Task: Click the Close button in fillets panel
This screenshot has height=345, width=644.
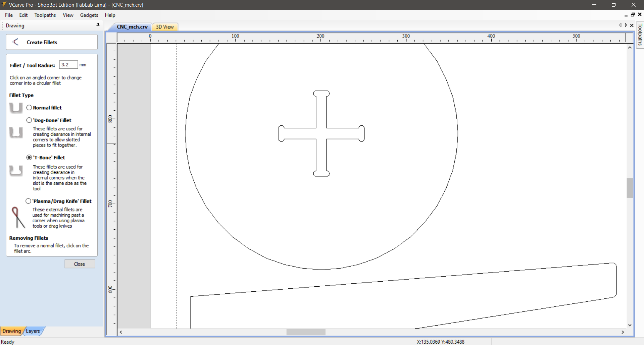Action: (80, 264)
